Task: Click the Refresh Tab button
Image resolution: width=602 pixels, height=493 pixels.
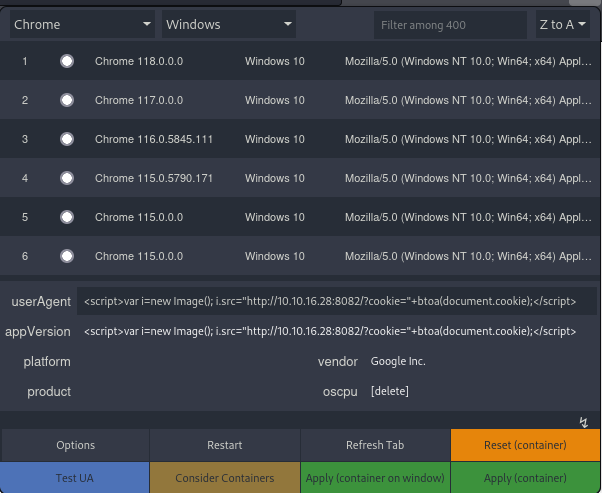Action: 375,445
